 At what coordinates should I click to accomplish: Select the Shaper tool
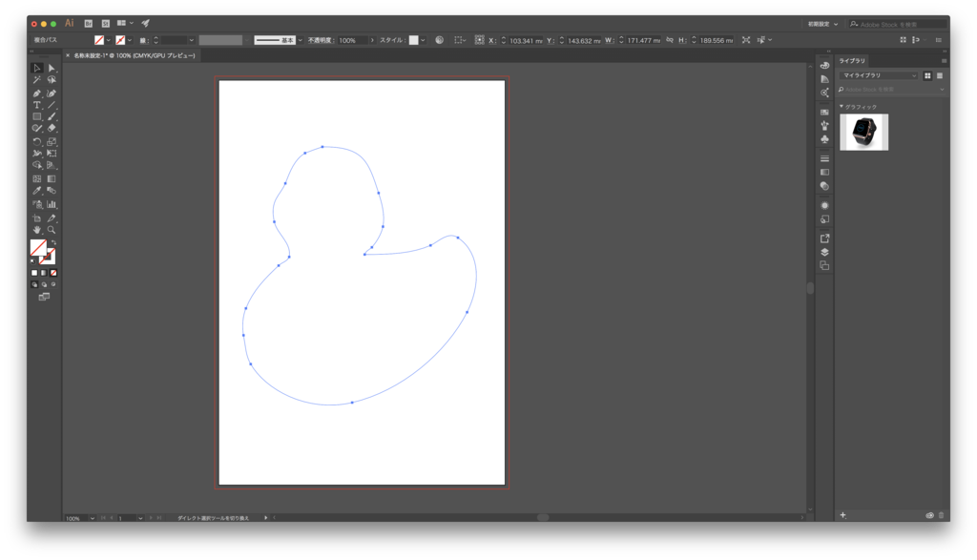point(37,129)
